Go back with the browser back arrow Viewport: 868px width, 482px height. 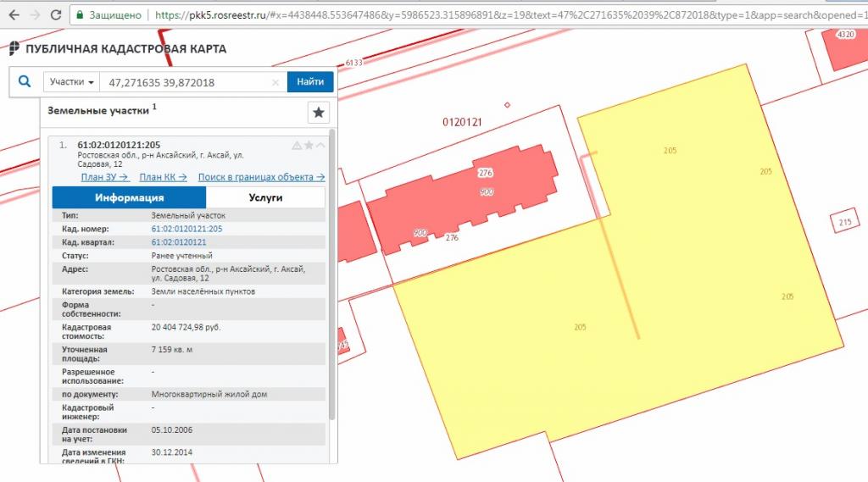click(x=14, y=15)
